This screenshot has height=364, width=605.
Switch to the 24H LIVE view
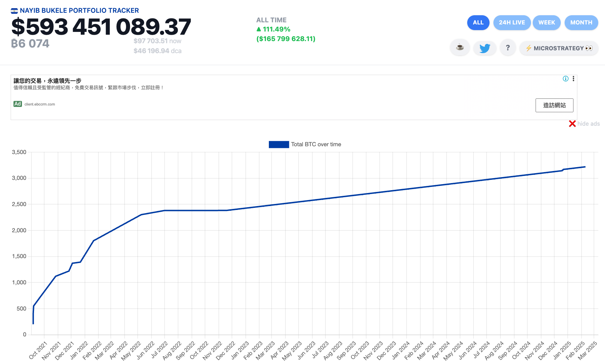point(512,23)
